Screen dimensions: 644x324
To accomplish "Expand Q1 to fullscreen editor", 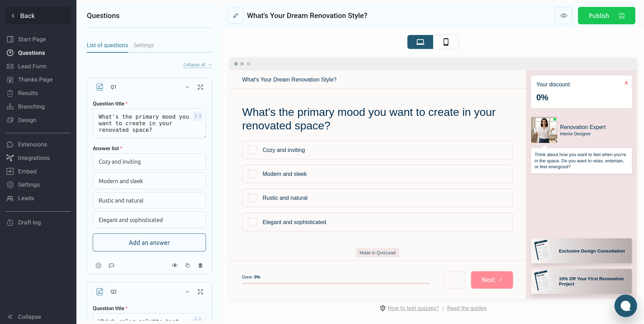I will point(200,87).
